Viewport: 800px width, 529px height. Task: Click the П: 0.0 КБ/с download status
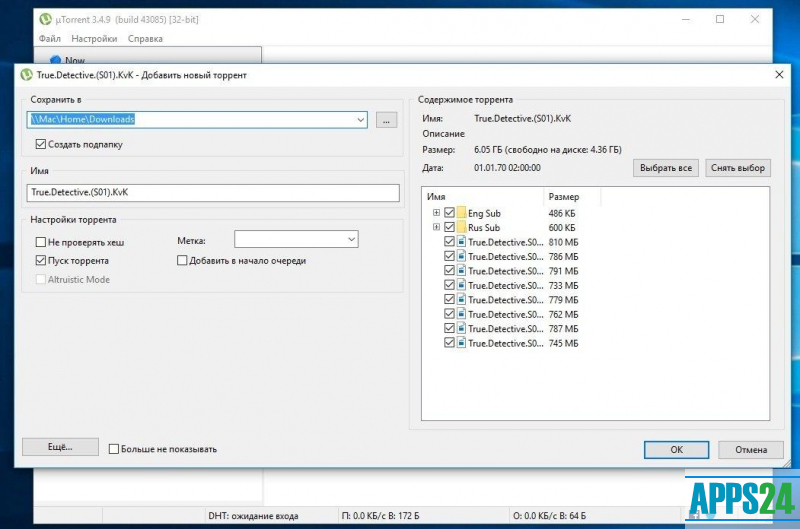tap(380, 516)
